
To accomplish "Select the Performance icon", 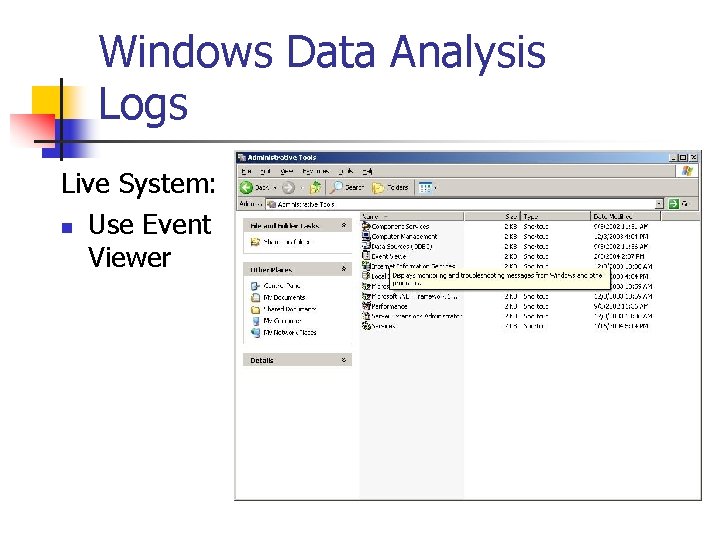I will (366, 306).
